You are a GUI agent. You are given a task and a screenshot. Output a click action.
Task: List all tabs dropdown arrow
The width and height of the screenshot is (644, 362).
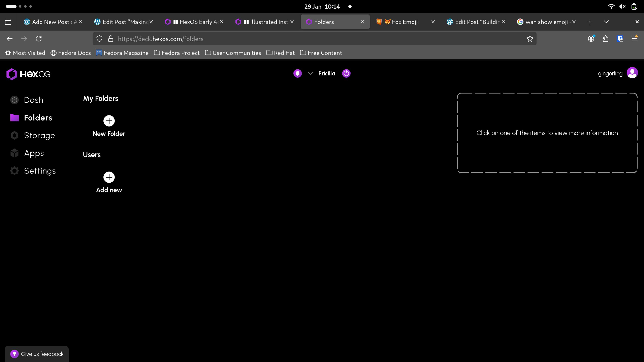pos(606,22)
